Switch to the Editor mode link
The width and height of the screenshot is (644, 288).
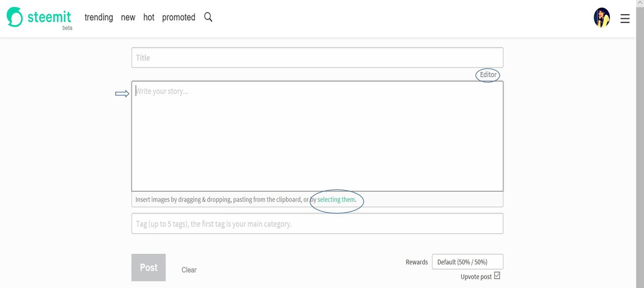coord(488,75)
